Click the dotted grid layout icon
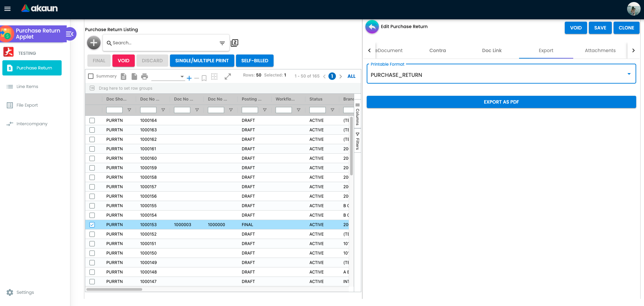The height and width of the screenshot is (306, 644). tap(214, 76)
